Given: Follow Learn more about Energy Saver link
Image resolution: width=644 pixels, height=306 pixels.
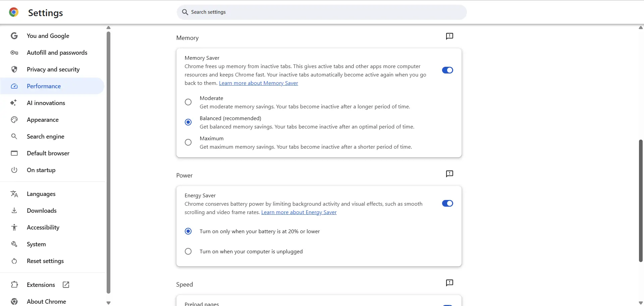Looking at the screenshot, I should 299,212.
